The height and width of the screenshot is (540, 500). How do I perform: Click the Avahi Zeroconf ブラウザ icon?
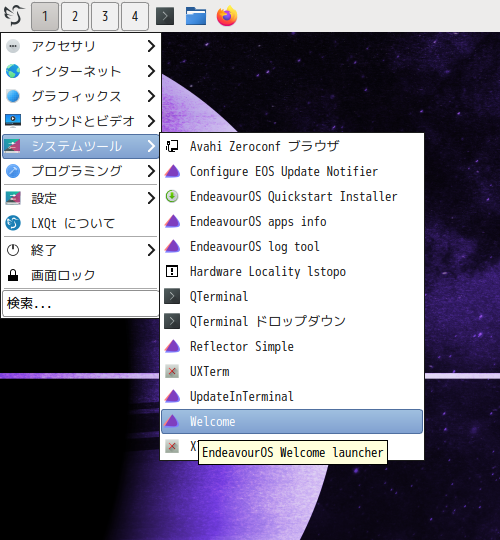(172, 146)
